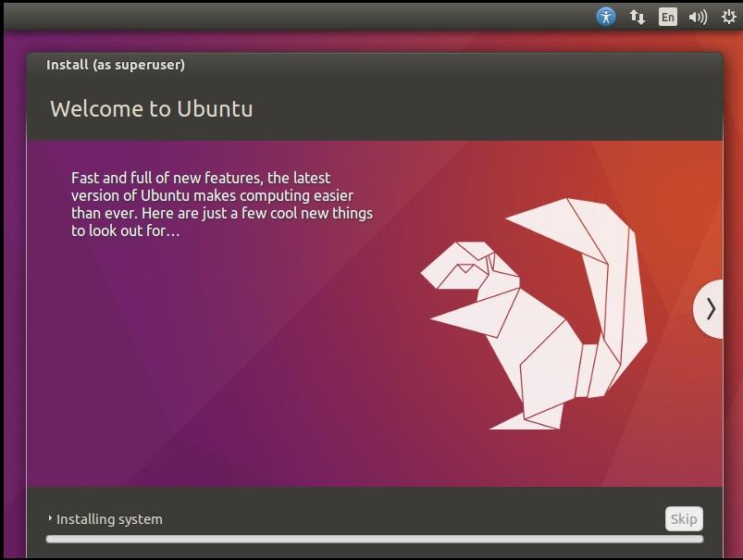Click the "En" keyboard layout icon
Viewport: 743px width, 560px height.
point(666,16)
